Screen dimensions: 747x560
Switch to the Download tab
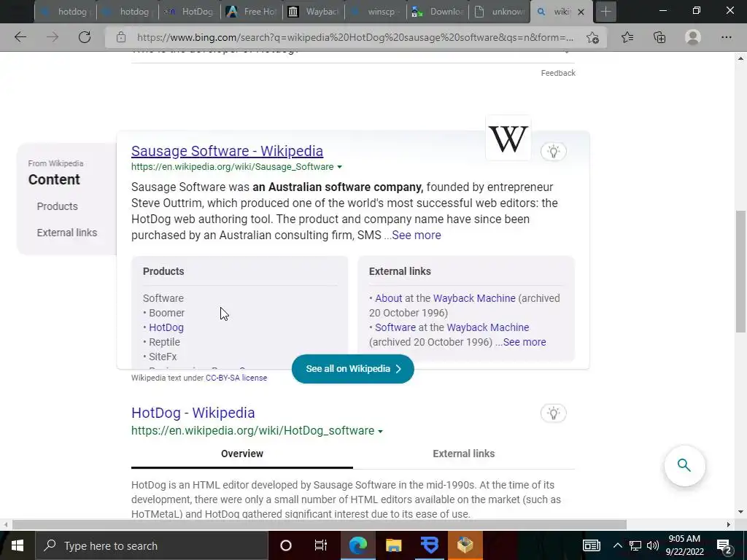click(x=438, y=12)
